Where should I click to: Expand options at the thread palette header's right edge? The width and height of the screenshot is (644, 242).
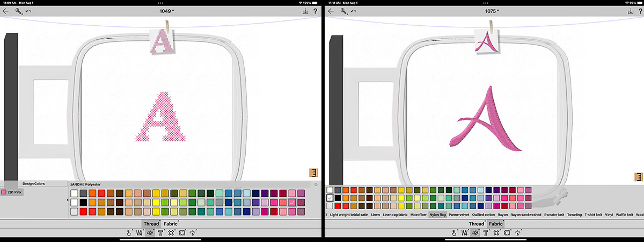[x=316, y=184]
